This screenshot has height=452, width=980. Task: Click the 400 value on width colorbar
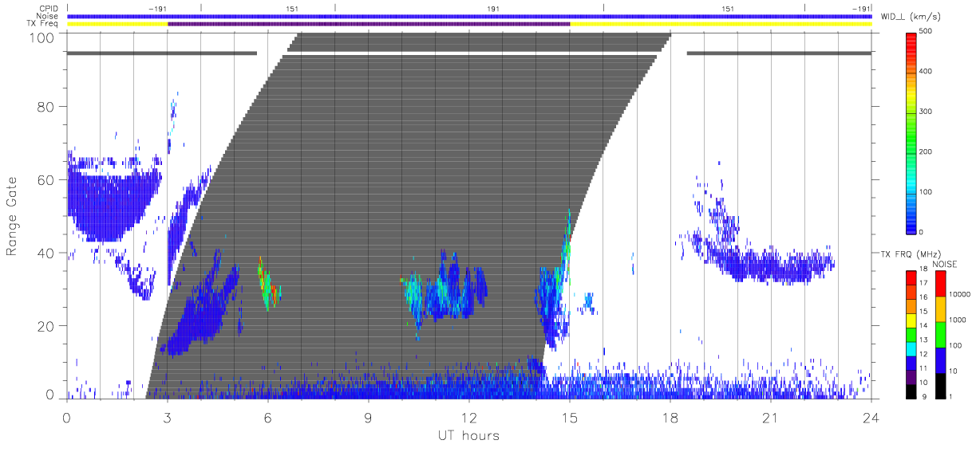click(x=926, y=72)
